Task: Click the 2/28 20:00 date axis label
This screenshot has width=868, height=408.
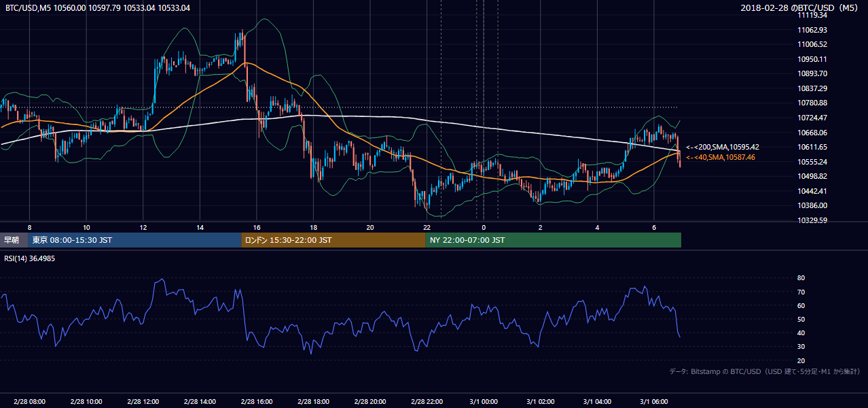Action: [x=370, y=402]
